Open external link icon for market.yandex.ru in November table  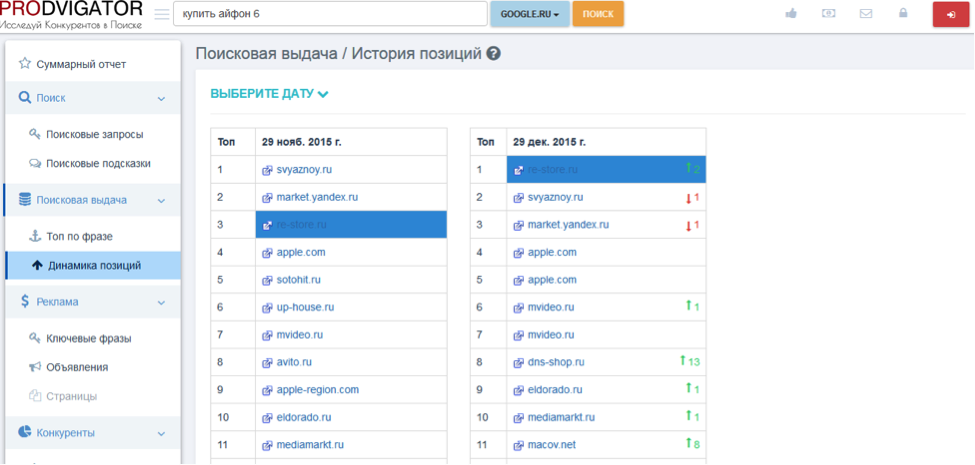(267, 198)
